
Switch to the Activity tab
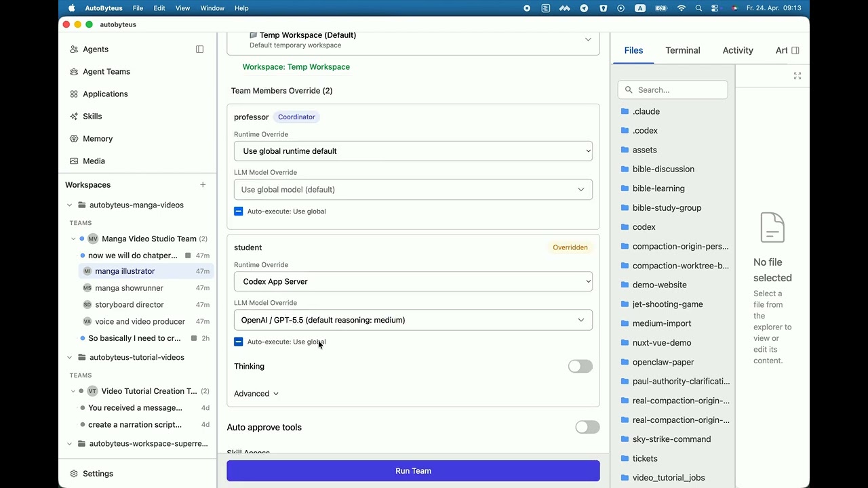pyautogui.click(x=738, y=50)
